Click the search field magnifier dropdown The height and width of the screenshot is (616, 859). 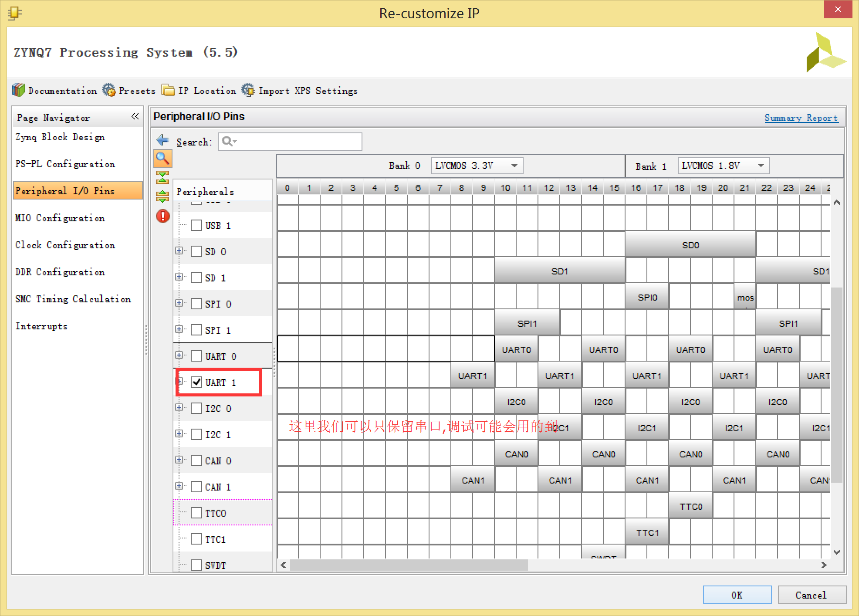pos(230,141)
